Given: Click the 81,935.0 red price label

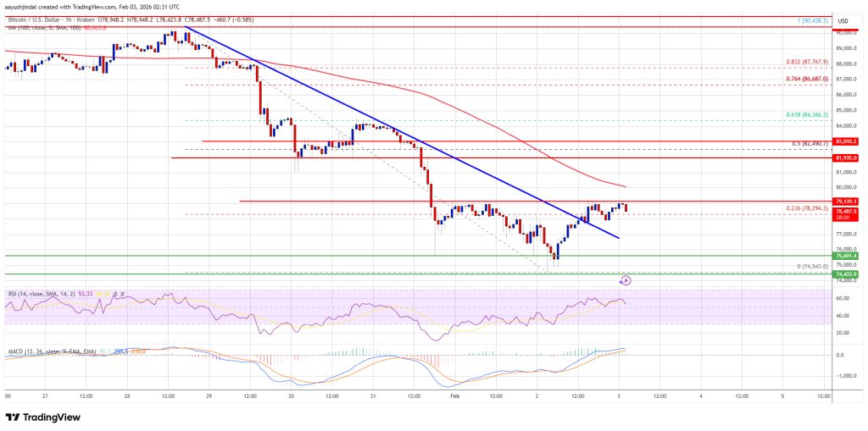Looking at the screenshot, I should (846, 158).
